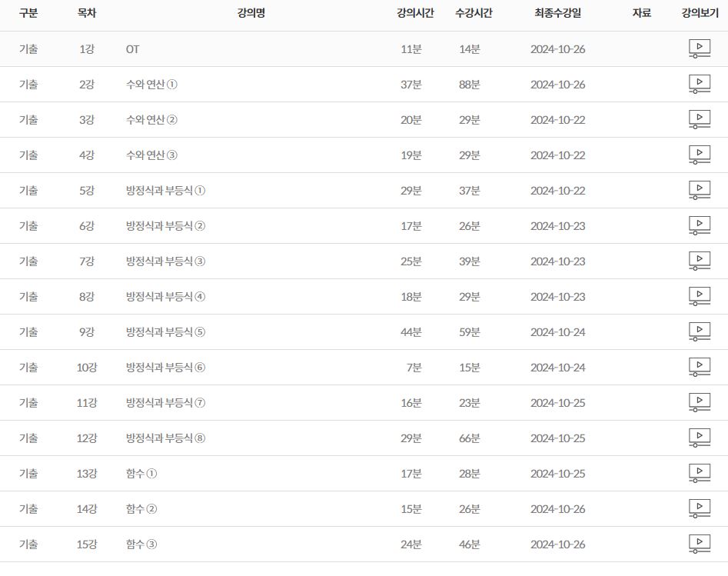Viewport: 728px width, 576px height.
Task: Play the 1강 OT lecture video icon
Action: pyautogui.click(x=699, y=49)
